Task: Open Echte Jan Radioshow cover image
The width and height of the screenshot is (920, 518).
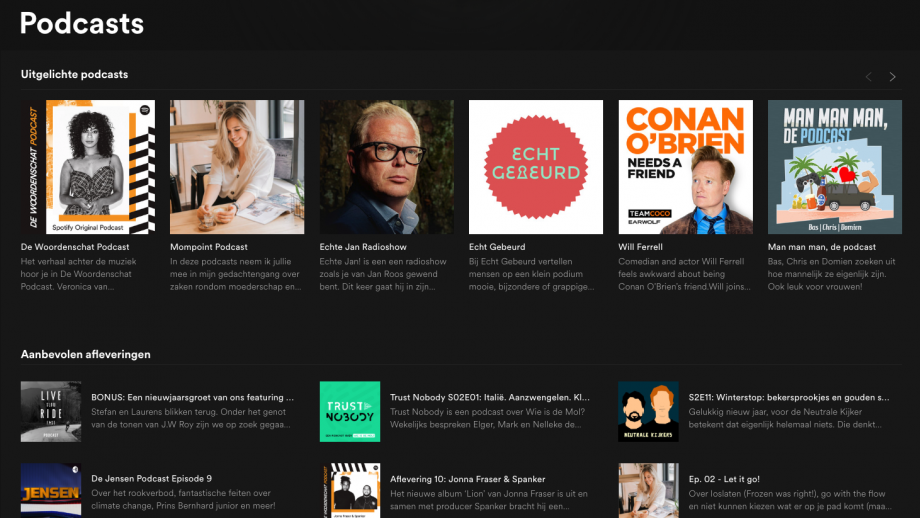Action: click(387, 167)
